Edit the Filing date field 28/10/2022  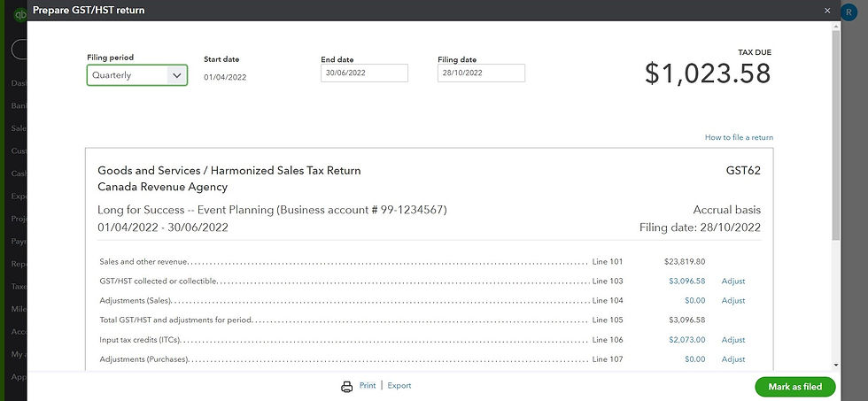pos(481,73)
